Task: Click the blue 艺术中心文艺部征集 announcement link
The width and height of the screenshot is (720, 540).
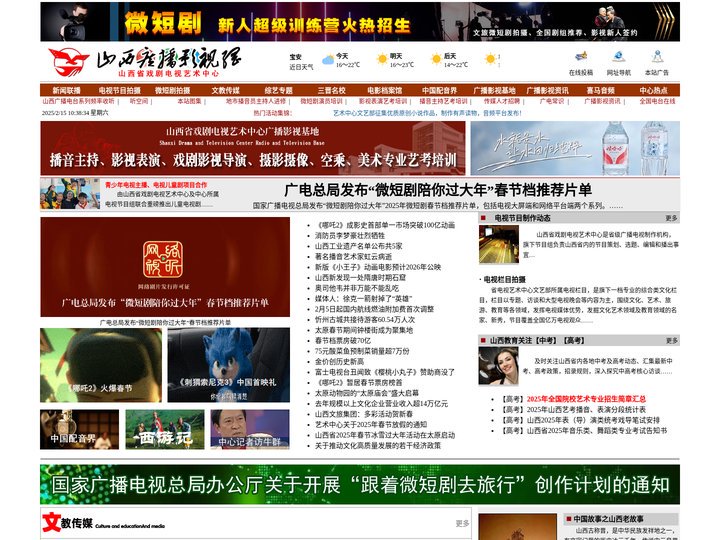Action: pos(427,113)
